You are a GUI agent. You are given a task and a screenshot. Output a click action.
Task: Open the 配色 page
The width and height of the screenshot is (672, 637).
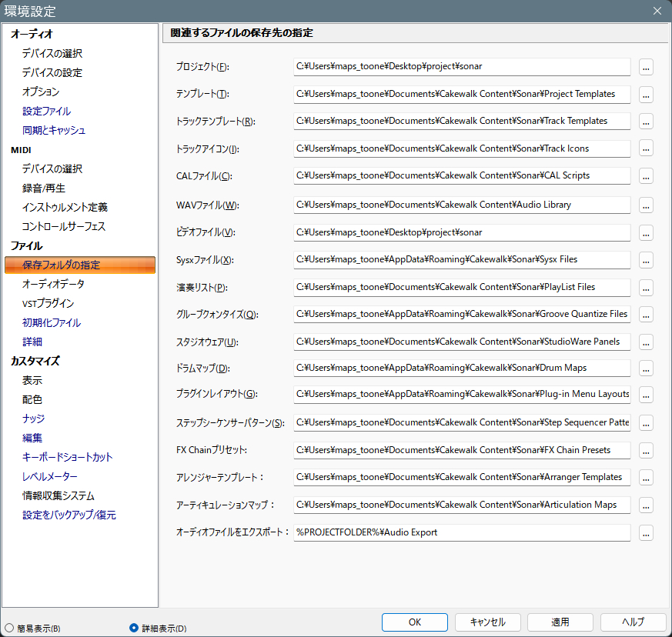[x=32, y=399]
